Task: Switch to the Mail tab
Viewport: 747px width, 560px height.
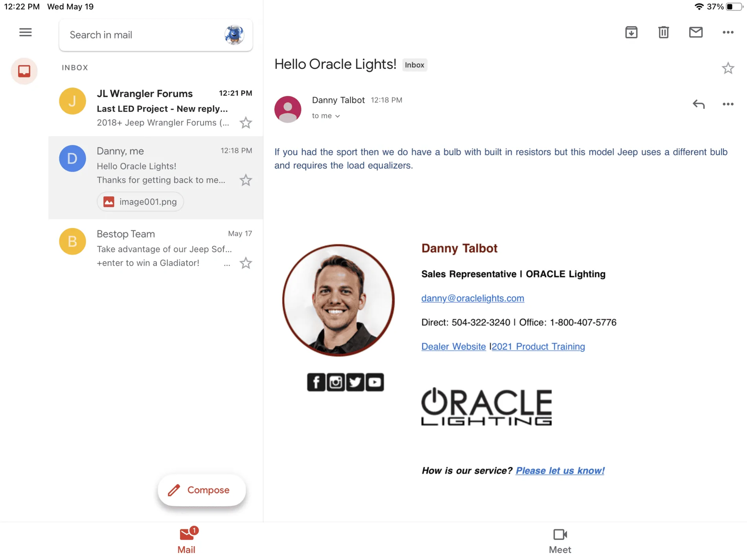Action: tap(186, 541)
